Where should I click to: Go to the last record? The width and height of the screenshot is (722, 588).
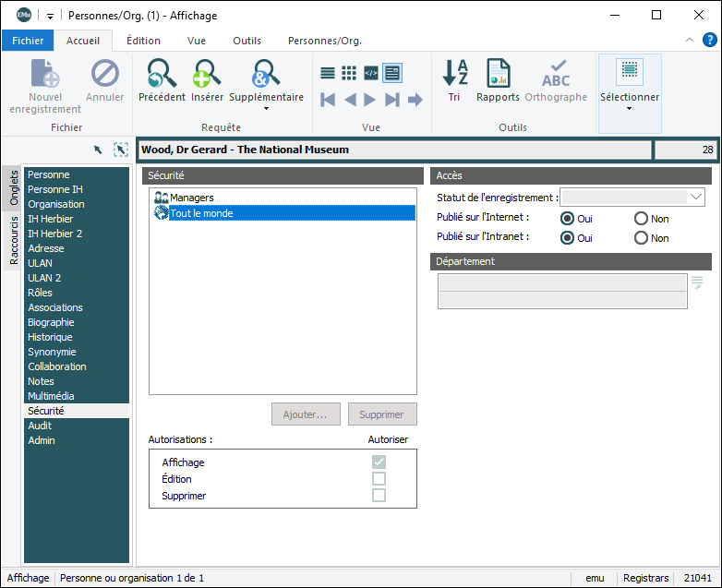(392, 100)
